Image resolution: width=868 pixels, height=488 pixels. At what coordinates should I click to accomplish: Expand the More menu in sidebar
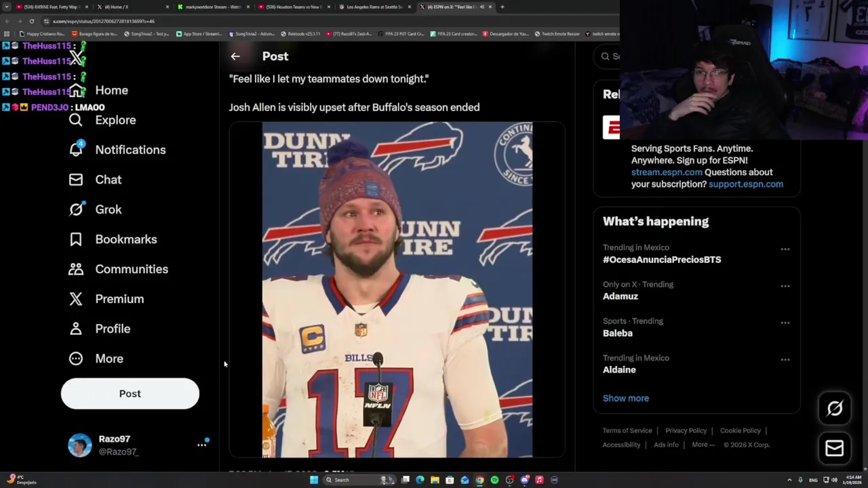coord(76,359)
